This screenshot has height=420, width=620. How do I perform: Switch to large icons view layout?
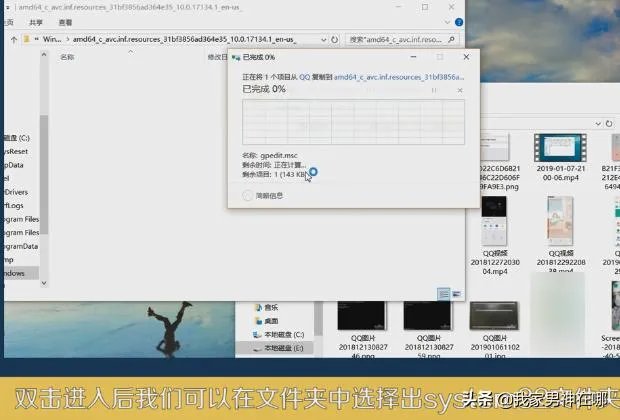point(457,294)
